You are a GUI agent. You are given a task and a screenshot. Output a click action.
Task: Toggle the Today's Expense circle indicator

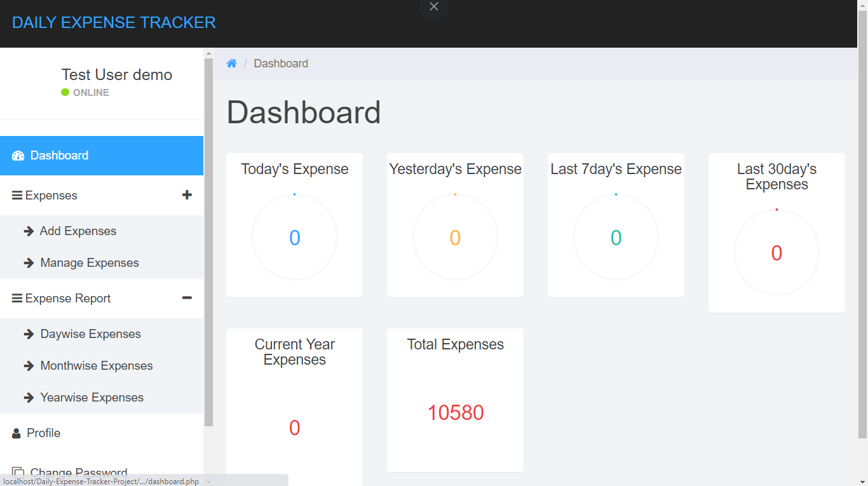[x=294, y=236]
